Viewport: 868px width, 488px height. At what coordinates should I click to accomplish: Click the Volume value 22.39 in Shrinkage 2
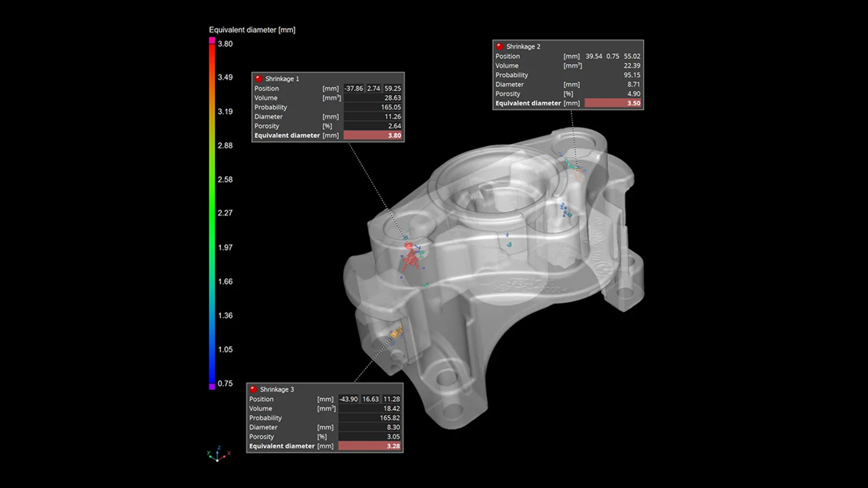[630, 65]
